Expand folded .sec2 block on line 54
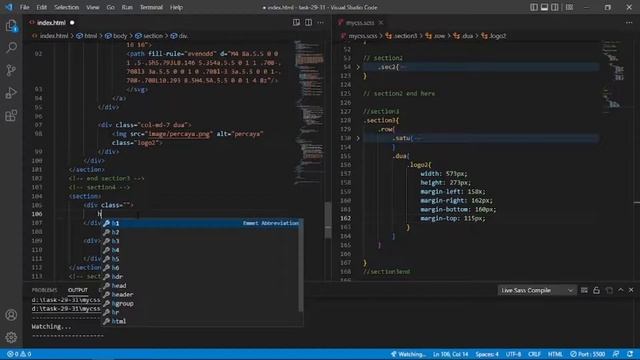The image size is (640, 360). coord(358,67)
